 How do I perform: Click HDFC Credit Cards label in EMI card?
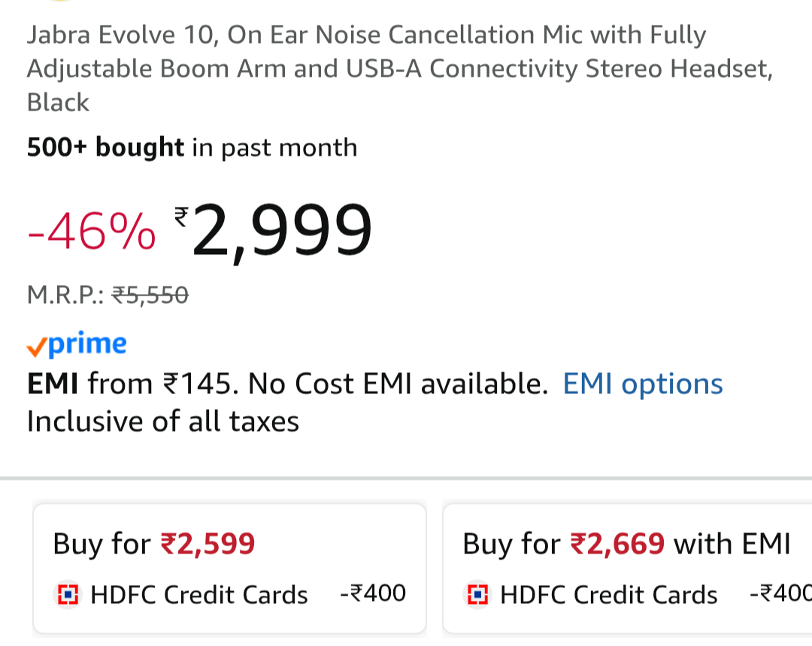pos(608,595)
